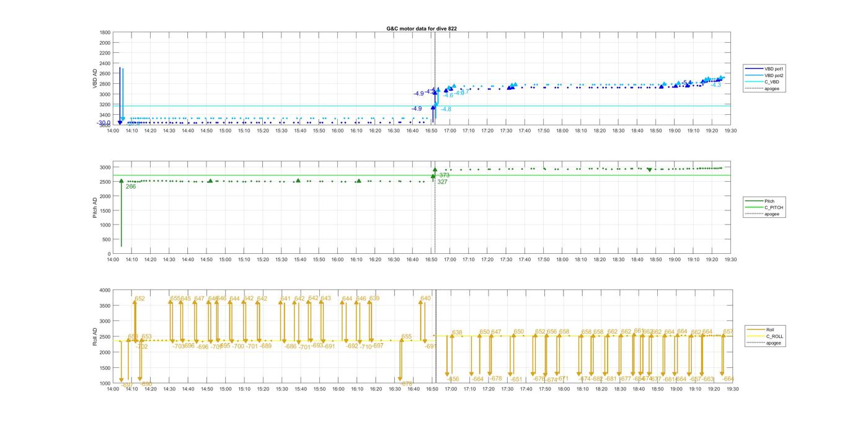Click the '-682' roll data label
Screen dimensions: 868x430
pos(596,378)
